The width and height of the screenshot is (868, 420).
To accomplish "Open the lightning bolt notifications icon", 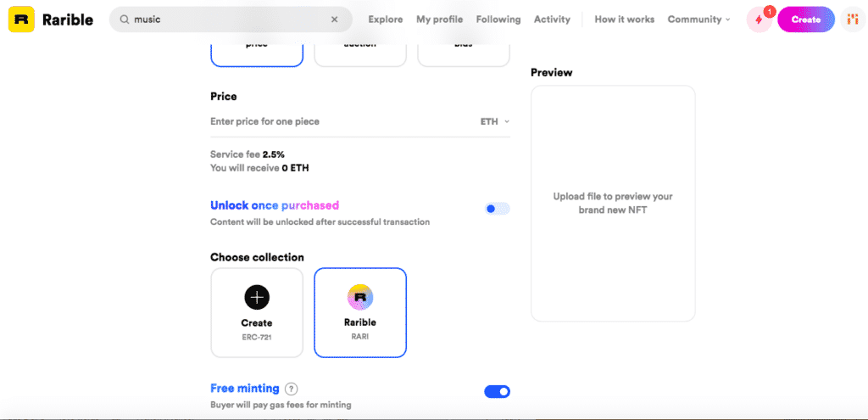I will click(x=759, y=20).
